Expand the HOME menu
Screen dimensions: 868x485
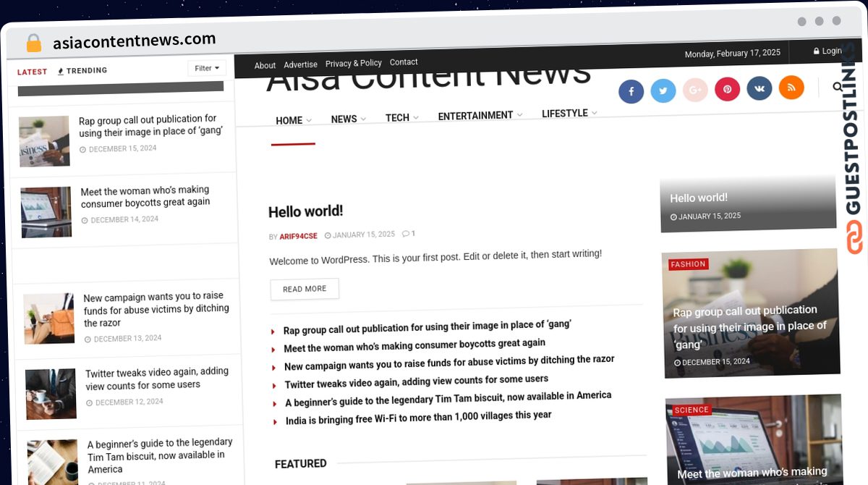pos(294,121)
